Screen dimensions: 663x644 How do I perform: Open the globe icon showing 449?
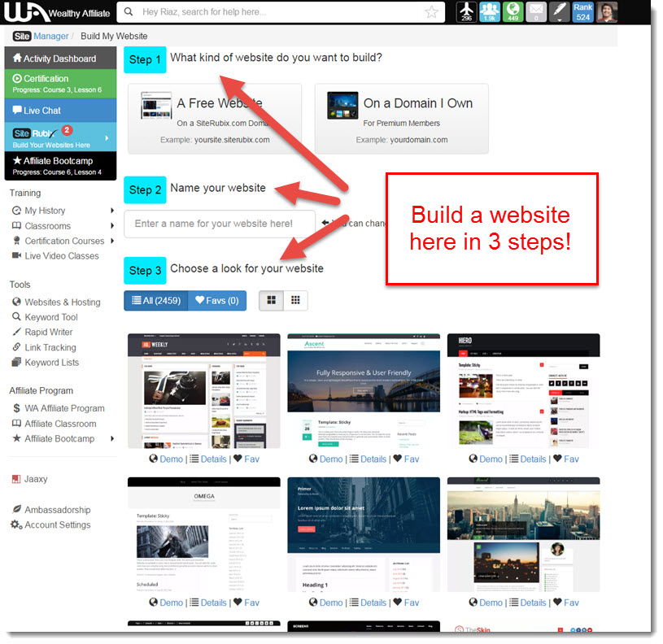click(x=513, y=12)
